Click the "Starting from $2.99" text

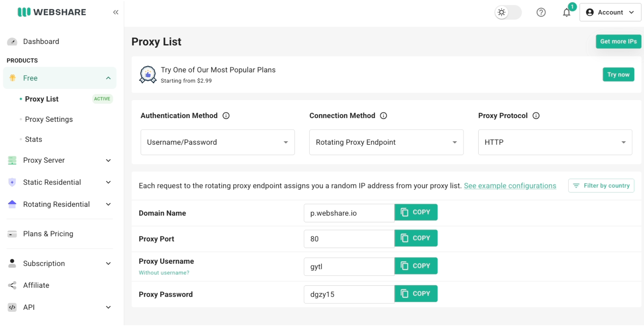click(186, 81)
